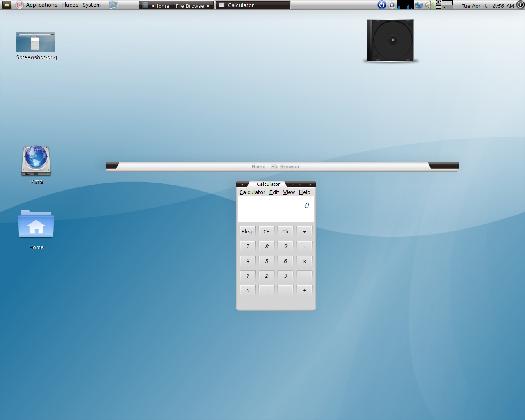525x420 pixels.
Task: Click the 0 digit key
Action: point(248,291)
